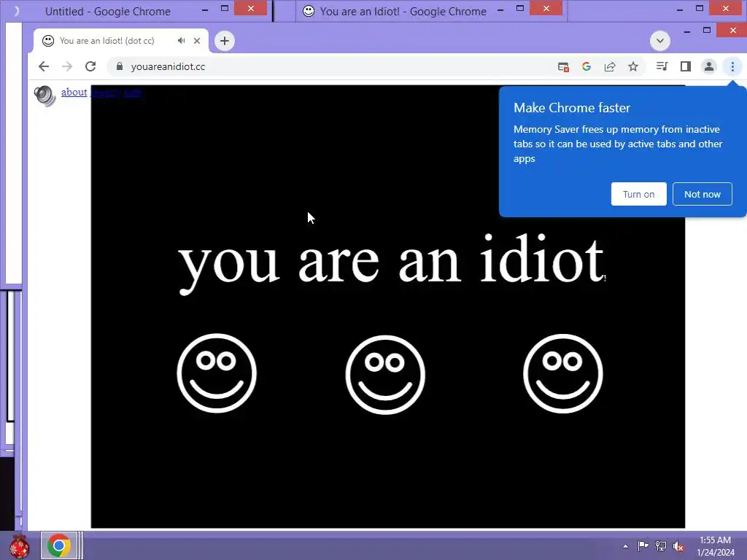Select the 'You are an Idiot! (dot cc)' tab
Viewport: 747px width, 560px height.
click(121, 41)
